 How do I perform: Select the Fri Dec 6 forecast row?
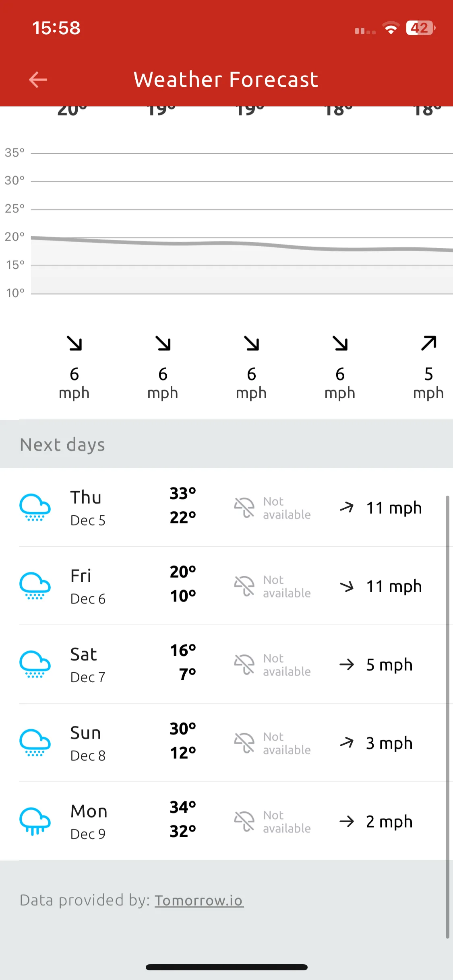pyautogui.click(x=226, y=586)
